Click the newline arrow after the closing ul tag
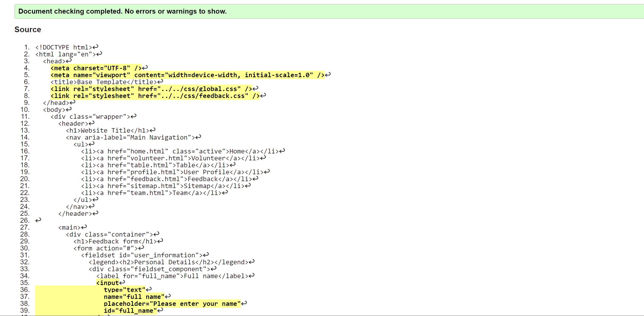644x316 pixels. tap(96, 199)
